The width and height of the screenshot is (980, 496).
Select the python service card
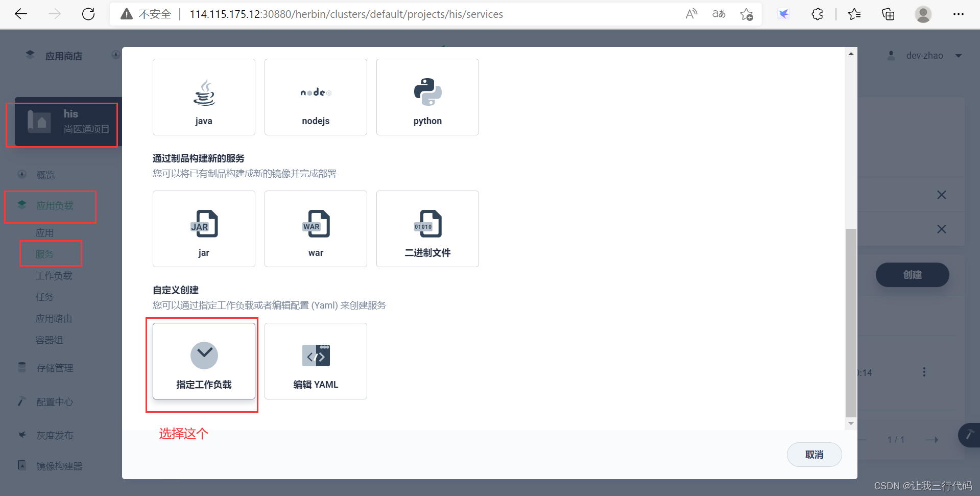click(x=427, y=97)
